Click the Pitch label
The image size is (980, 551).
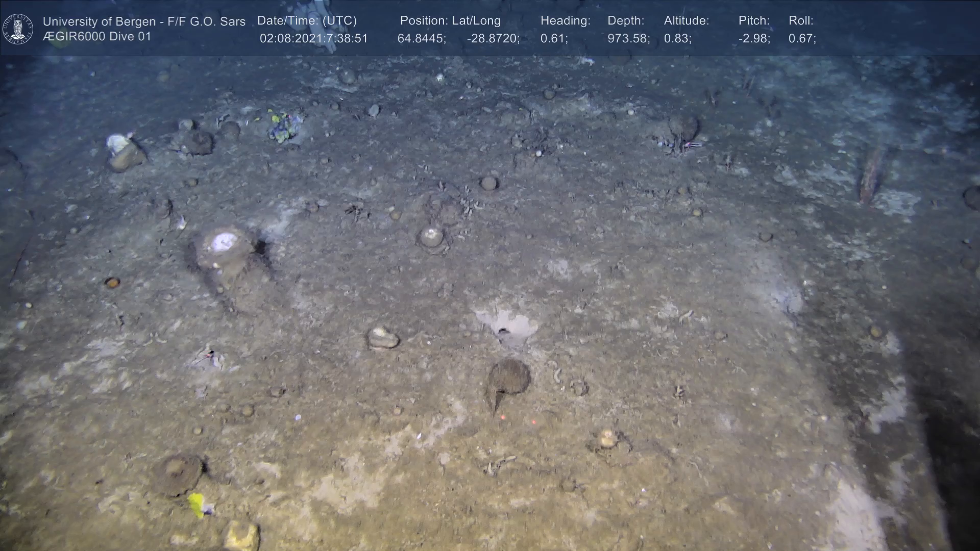click(x=754, y=21)
